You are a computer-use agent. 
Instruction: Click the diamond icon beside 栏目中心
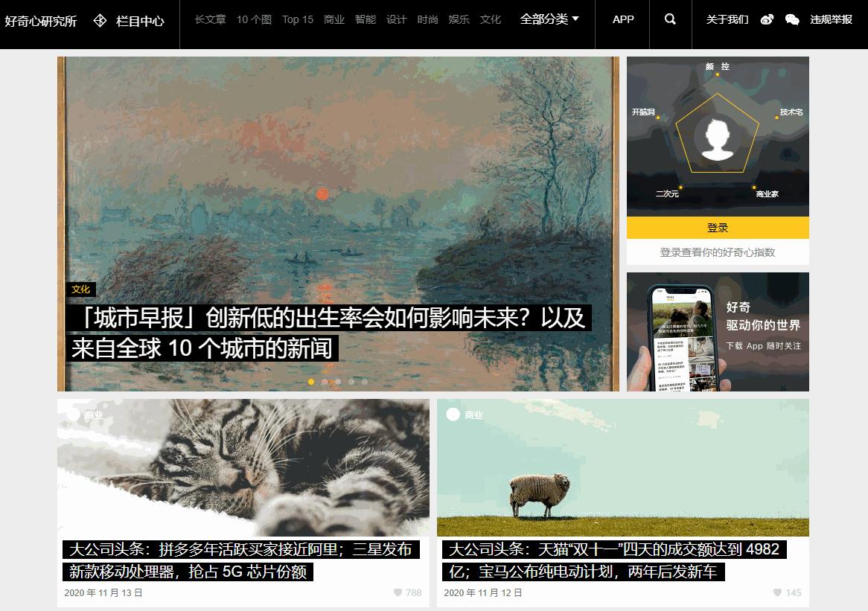pos(99,20)
